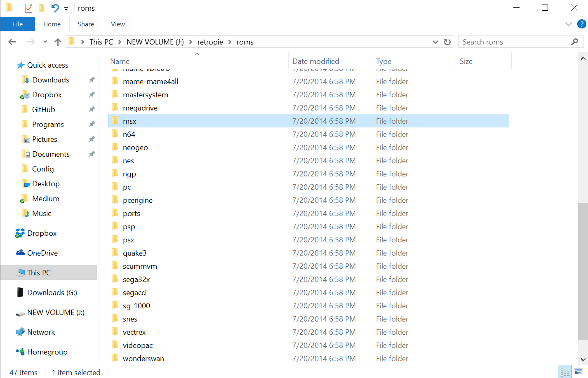Expand the chevron after This PC in breadcrumb
The image size is (588, 378).
point(120,42)
